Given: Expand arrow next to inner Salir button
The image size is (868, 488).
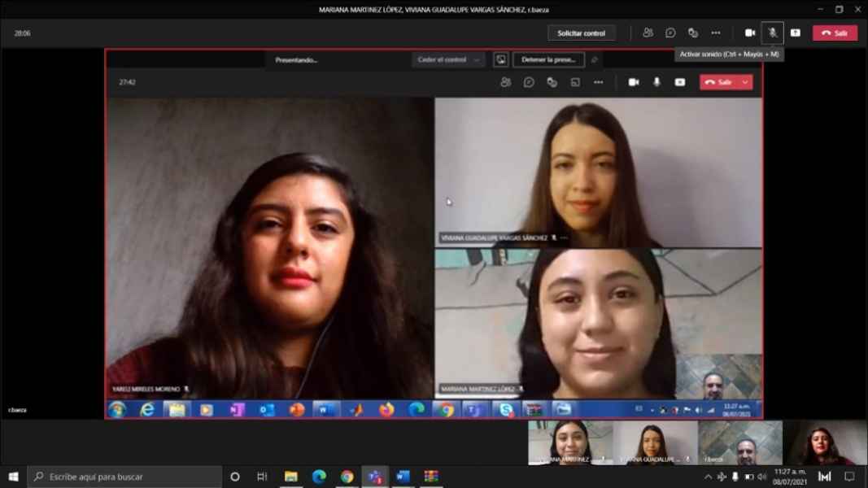Looking at the screenshot, I should coord(745,82).
